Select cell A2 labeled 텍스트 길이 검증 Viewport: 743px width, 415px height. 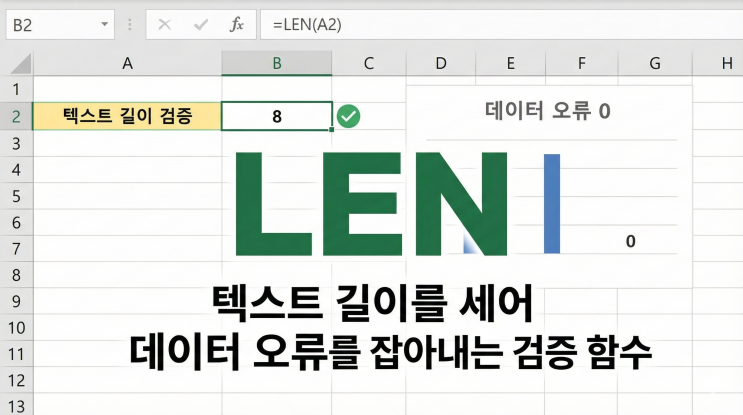tap(127, 116)
